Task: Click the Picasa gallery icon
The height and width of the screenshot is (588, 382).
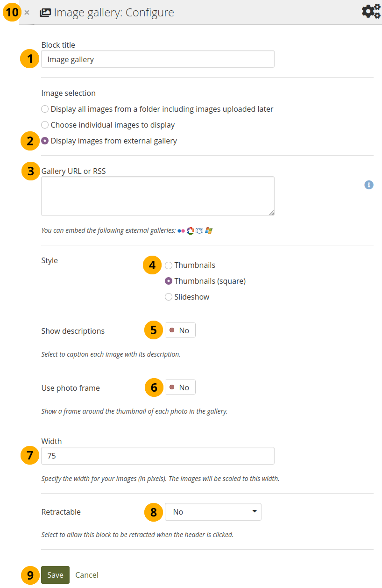Action: 191,231
